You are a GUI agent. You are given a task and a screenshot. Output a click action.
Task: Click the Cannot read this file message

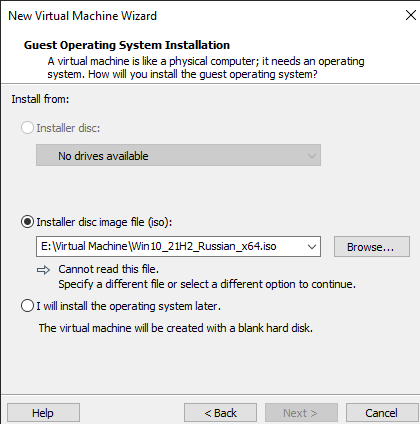pos(108,269)
